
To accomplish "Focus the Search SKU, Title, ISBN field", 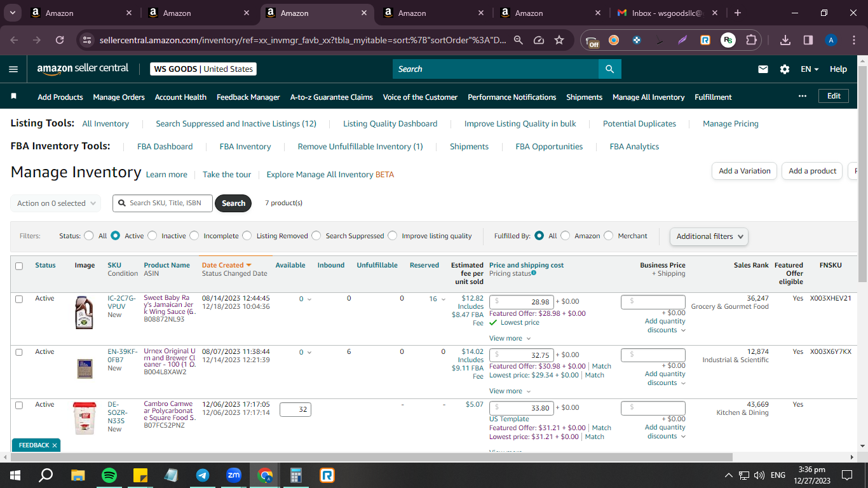I will (x=163, y=203).
